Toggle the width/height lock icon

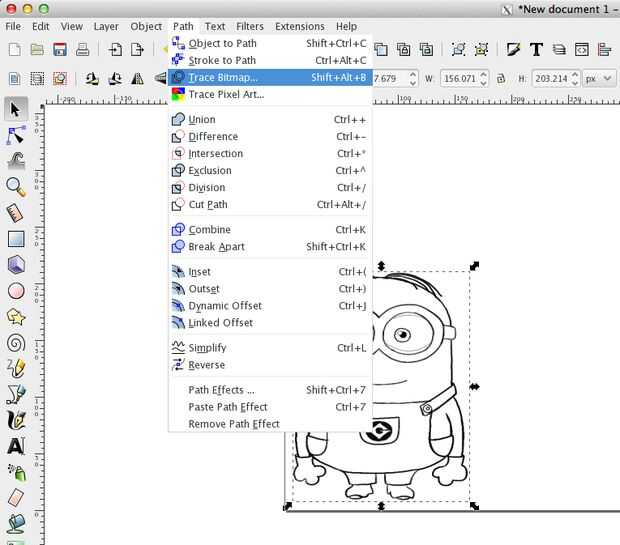(x=501, y=78)
